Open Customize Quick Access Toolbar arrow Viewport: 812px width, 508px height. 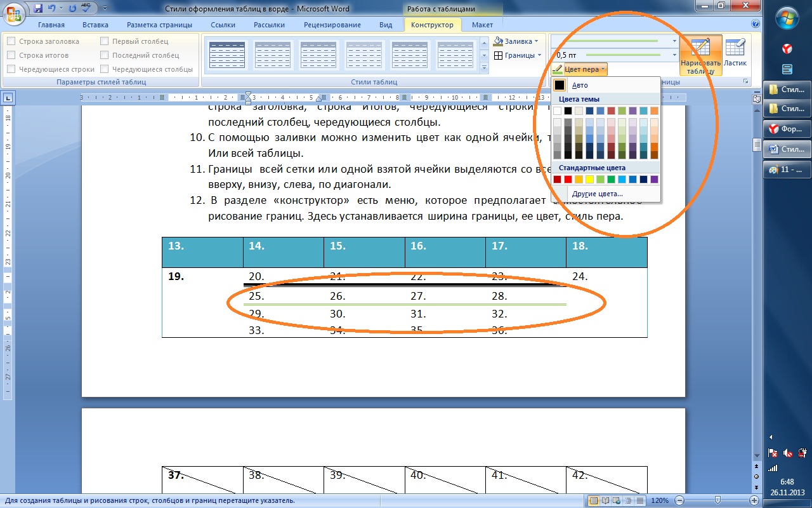click(x=104, y=9)
